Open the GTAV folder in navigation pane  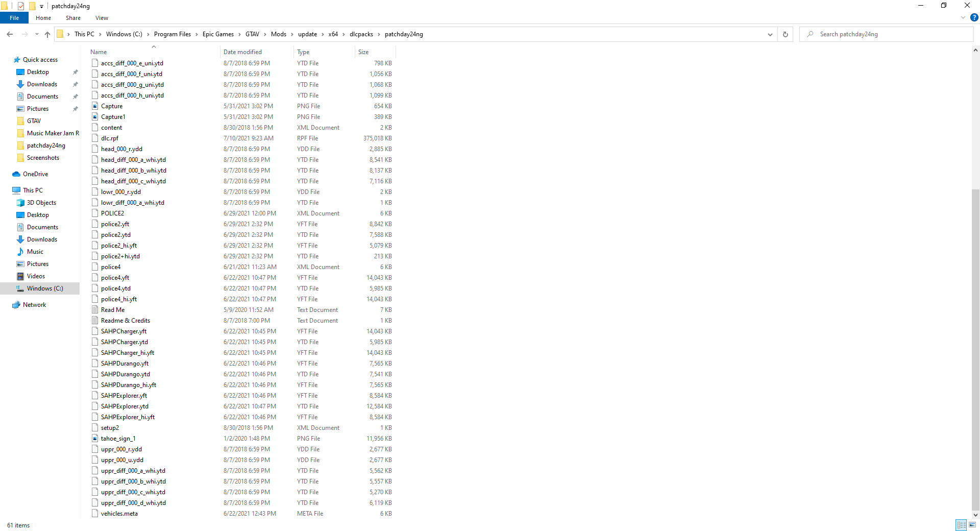click(x=34, y=121)
